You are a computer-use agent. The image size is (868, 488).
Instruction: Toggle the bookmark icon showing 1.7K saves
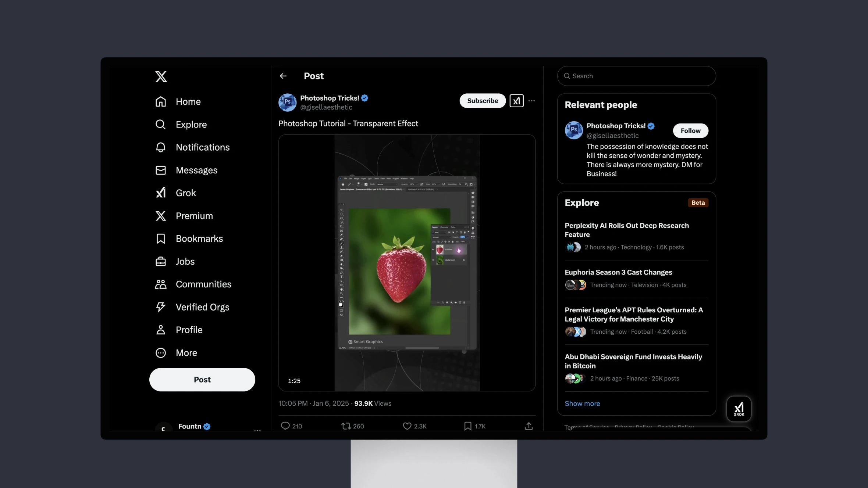coord(467,426)
